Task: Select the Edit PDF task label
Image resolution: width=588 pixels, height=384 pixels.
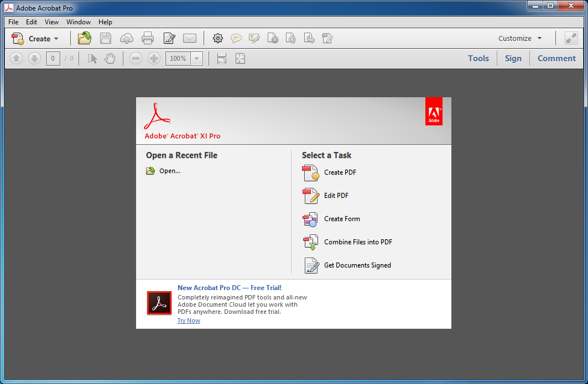Action: (336, 196)
